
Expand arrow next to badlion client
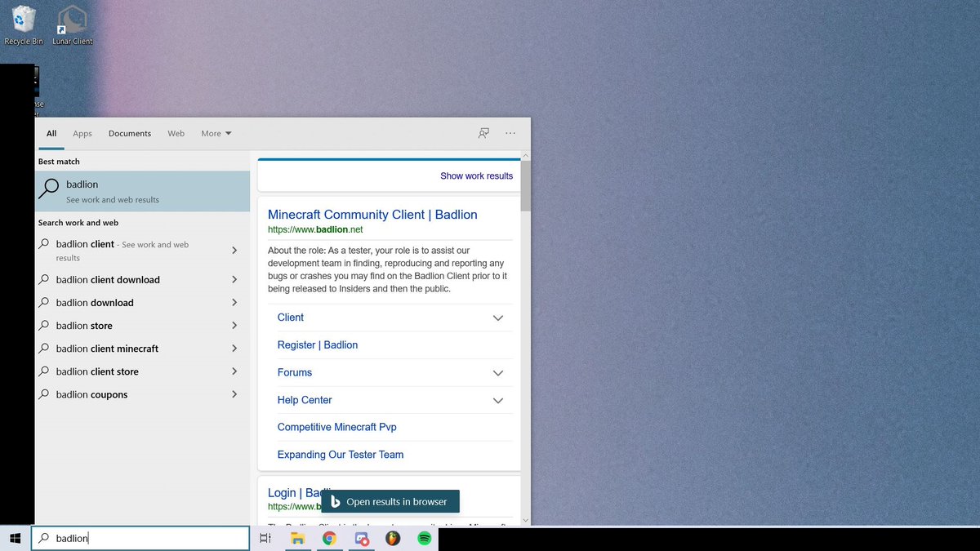(x=234, y=250)
